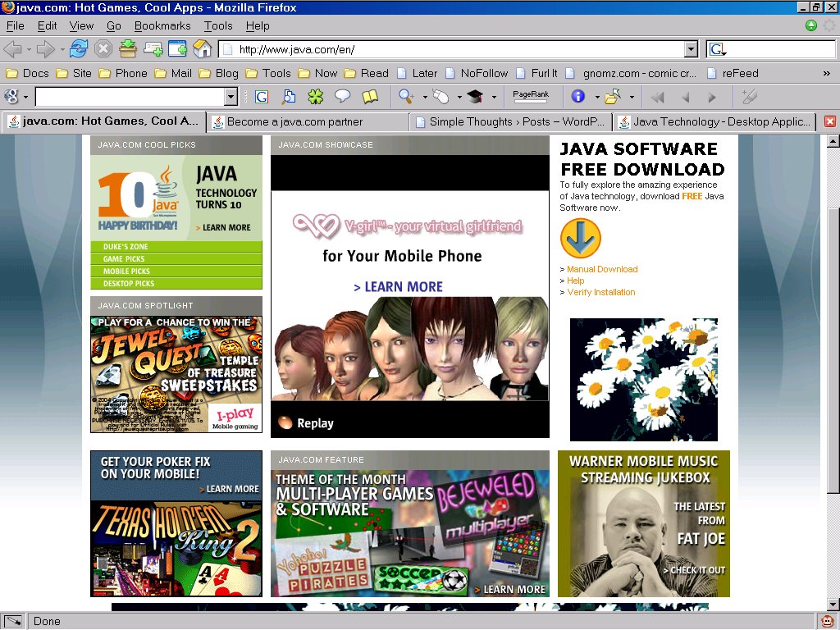
Task: Click the new tab toolbar icon
Action: (x=153, y=49)
